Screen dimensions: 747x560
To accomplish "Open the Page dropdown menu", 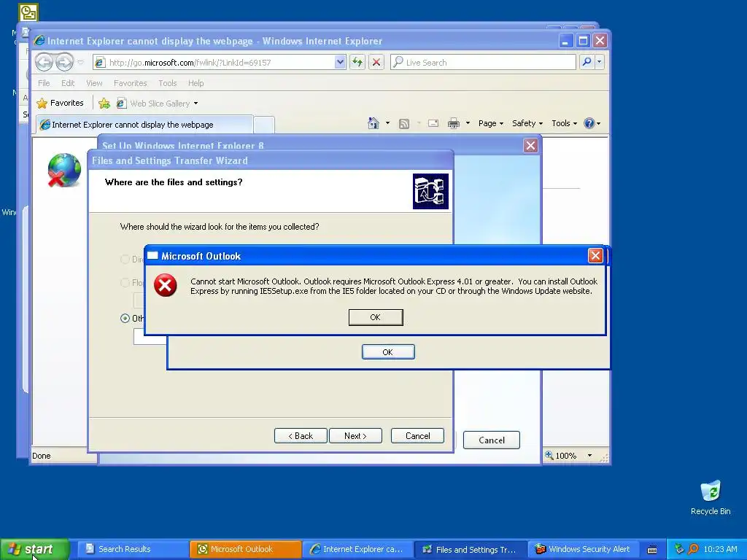I will tap(491, 123).
